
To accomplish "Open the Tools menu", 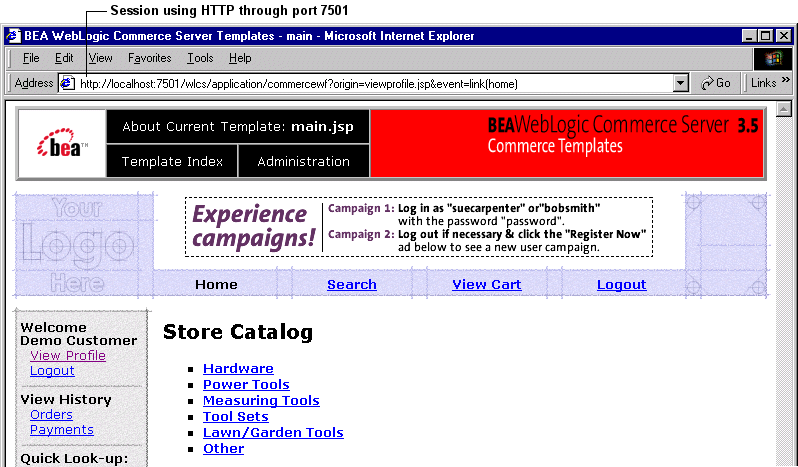I will click(200, 58).
